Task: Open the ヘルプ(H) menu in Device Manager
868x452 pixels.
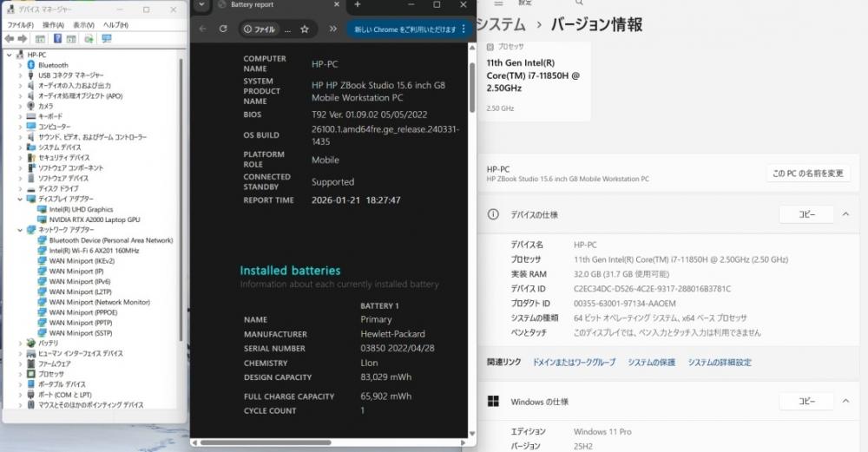Action: 116,25
